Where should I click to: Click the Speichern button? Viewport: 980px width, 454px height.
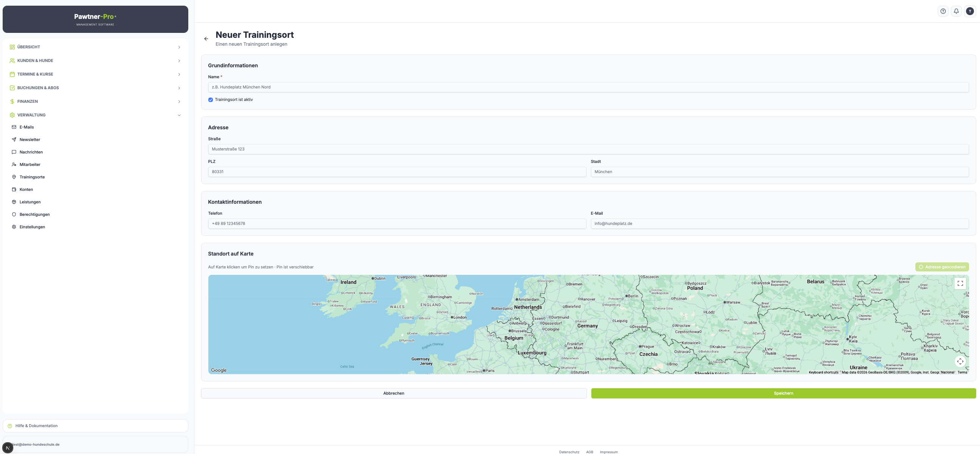[x=783, y=393]
